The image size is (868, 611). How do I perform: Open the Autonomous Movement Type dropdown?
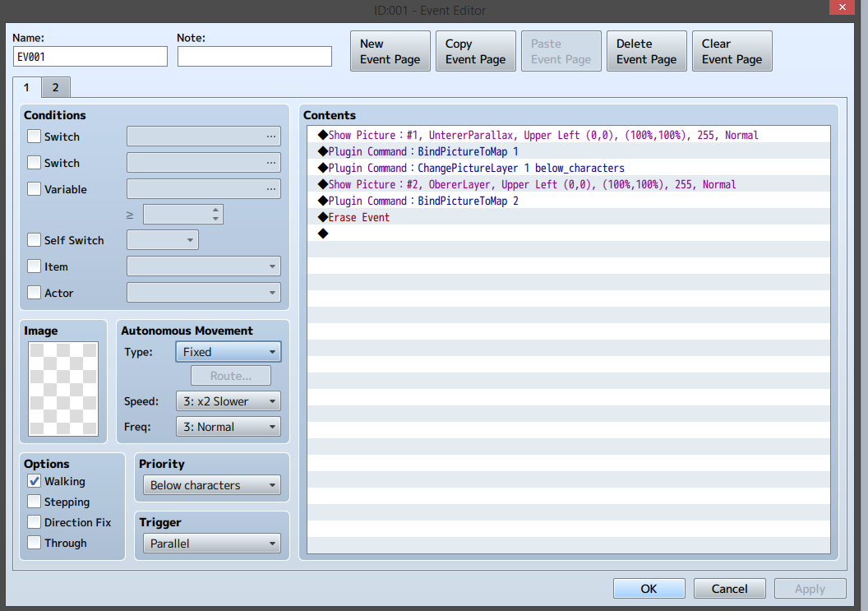coord(228,352)
